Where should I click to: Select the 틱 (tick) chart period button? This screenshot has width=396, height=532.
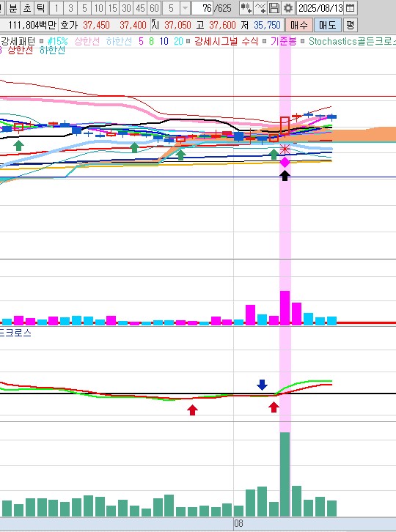[x=41, y=8]
